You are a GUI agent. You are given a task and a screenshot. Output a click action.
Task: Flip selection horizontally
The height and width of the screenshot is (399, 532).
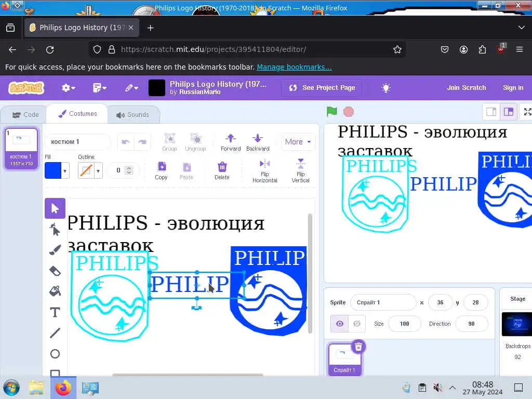click(x=264, y=171)
